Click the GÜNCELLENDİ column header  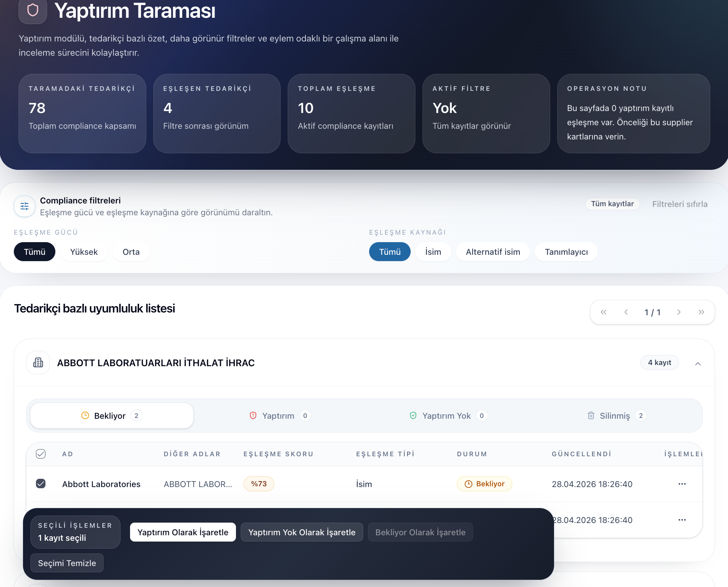[x=581, y=454]
